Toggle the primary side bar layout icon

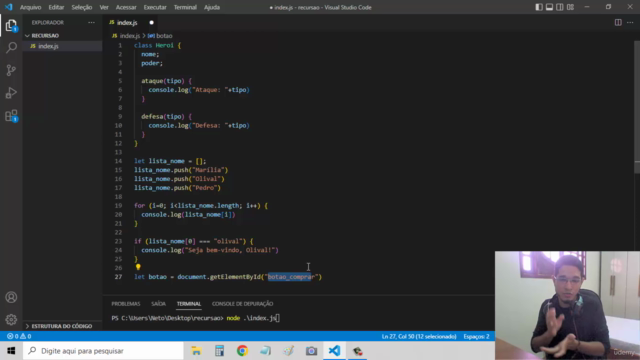point(539,7)
